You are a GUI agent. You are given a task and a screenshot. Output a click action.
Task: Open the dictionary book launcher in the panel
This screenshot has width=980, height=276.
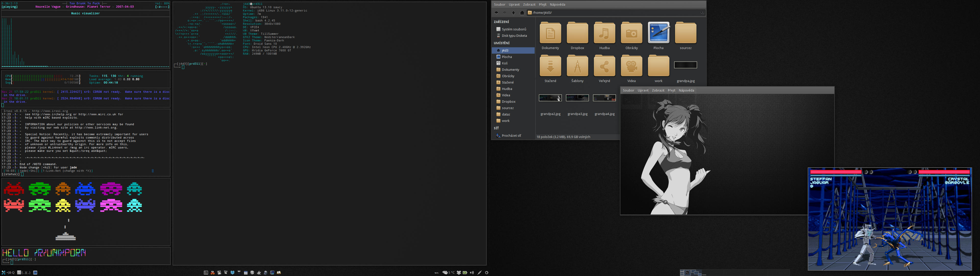pos(279,273)
